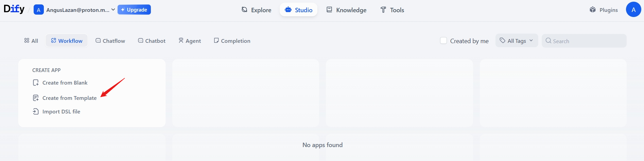The image size is (644, 161).
Task: Click the Dify logo
Action: pos(14,9)
